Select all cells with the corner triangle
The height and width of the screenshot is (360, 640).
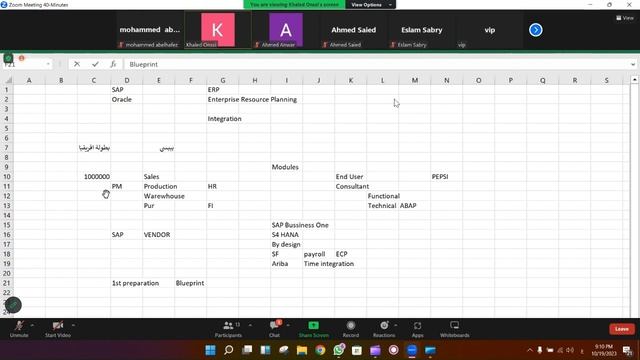pos(8,80)
